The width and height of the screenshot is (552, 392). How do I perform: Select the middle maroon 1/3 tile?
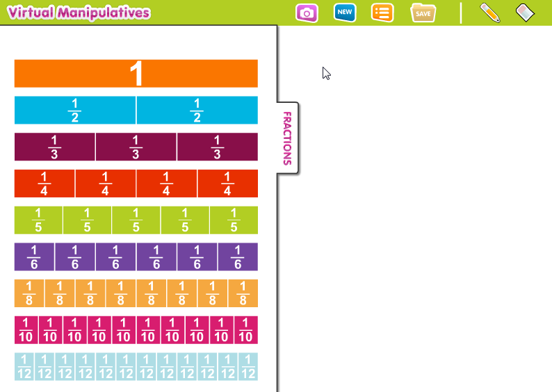coord(136,147)
